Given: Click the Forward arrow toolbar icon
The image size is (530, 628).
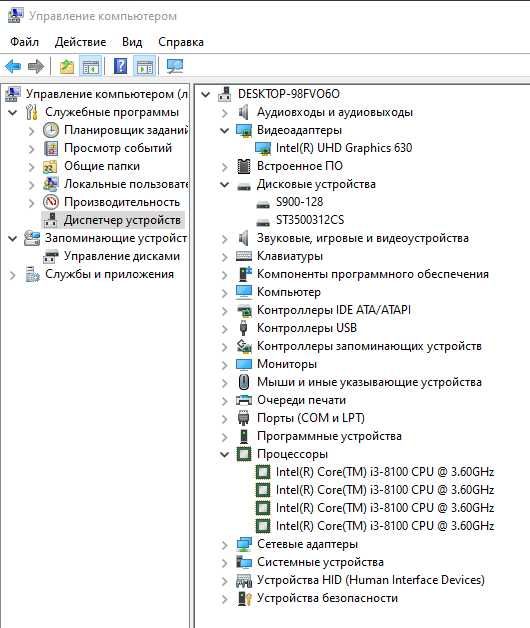Looking at the screenshot, I should click(x=36, y=66).
